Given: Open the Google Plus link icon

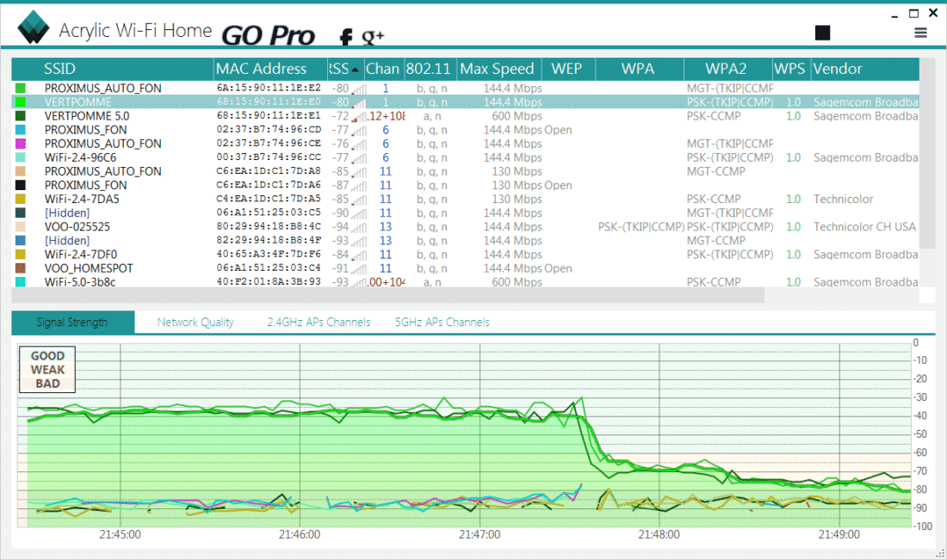Looking at the screenshot, I should coord(373,37).
